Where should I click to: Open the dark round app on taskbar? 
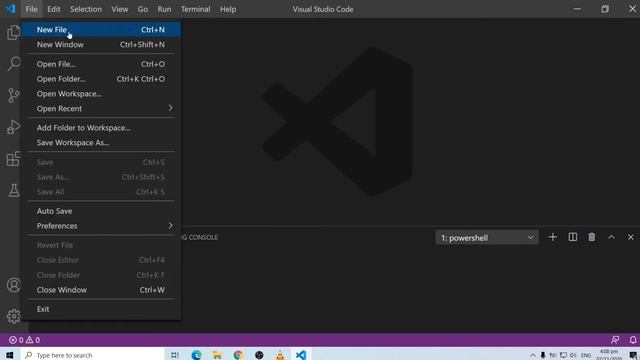(259, 355)
